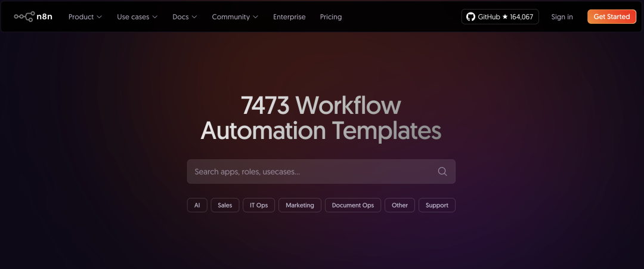Choose the Document Ops category chip

point(353,205)
